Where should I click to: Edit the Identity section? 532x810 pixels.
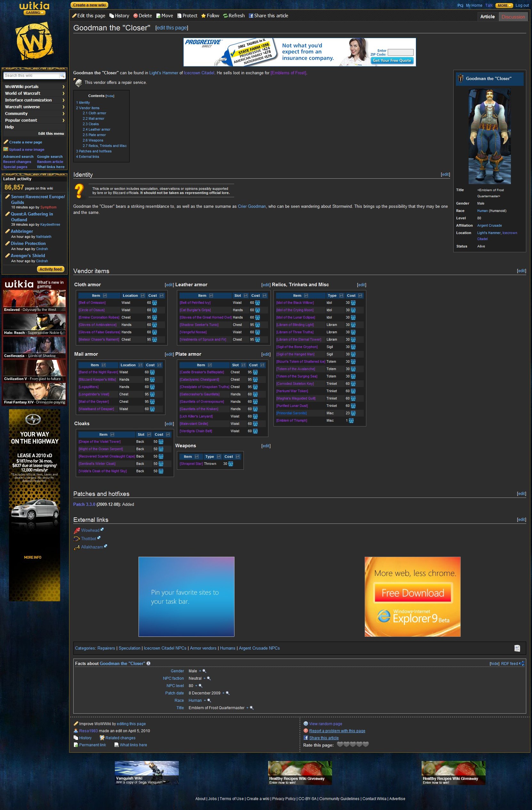445,174
